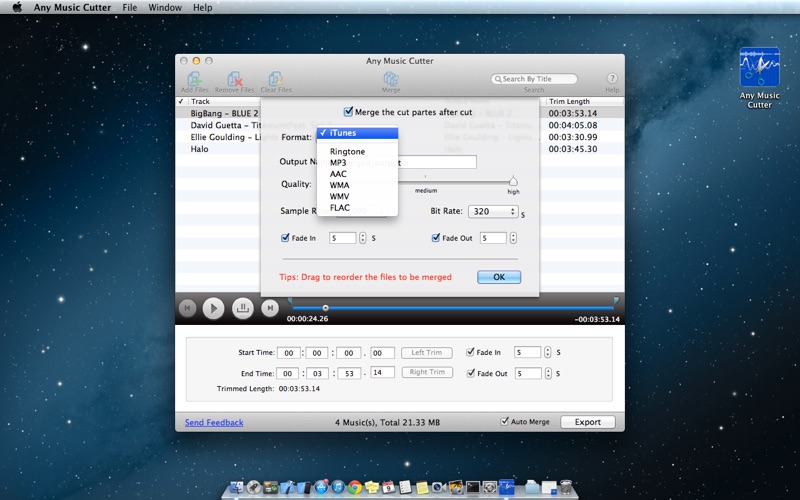Toggle the Fade Out checkbox beside Right Trim
Viewport: 800px width, 500px height.
click(x=470, y=373)
